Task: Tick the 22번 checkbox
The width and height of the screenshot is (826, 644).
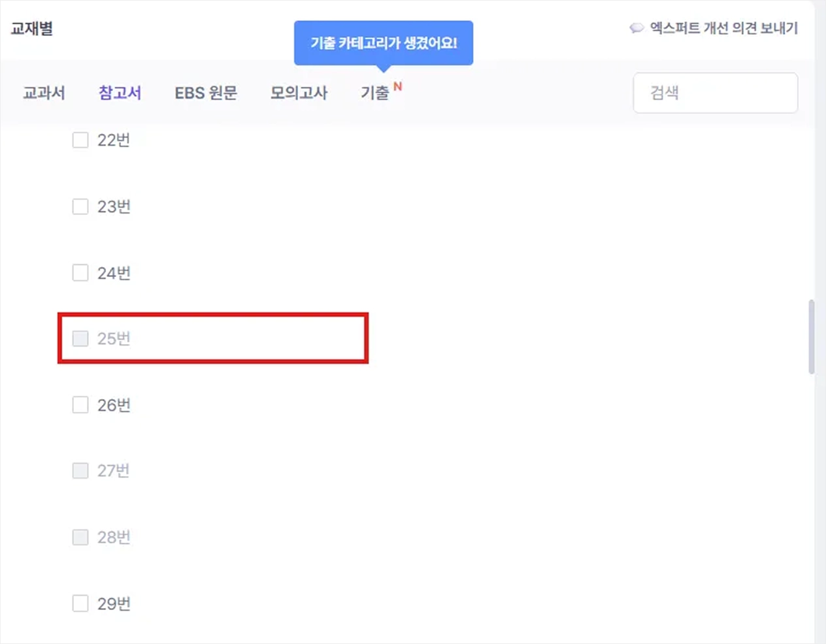Action: coord(80,140)
